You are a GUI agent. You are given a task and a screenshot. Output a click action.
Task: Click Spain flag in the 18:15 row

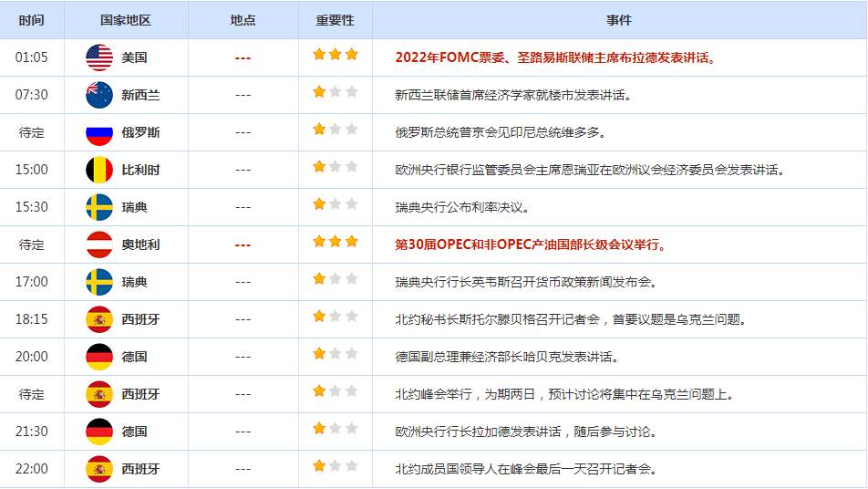pyautogui.click(x=99, y=319)
